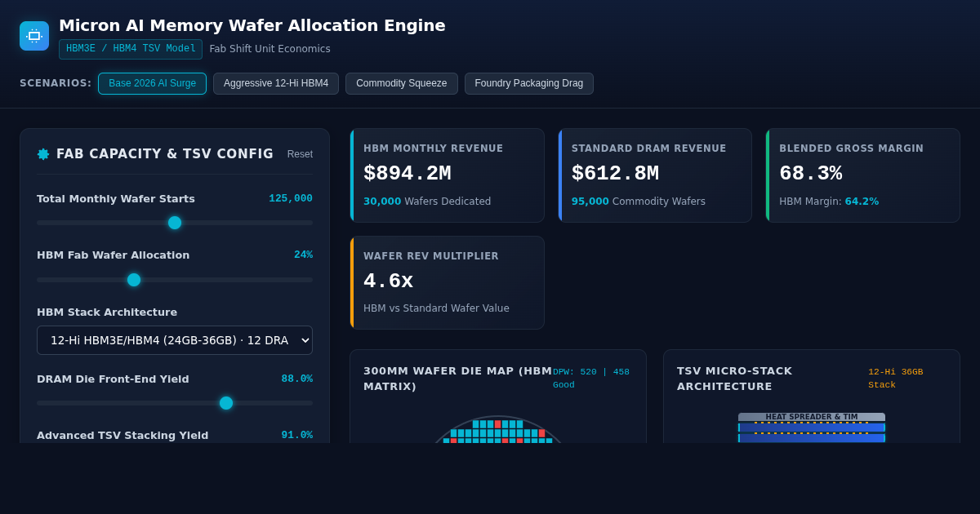Click the 300mm wafer die map graphic
Screen dimensions: 980x514
(498, 429)
